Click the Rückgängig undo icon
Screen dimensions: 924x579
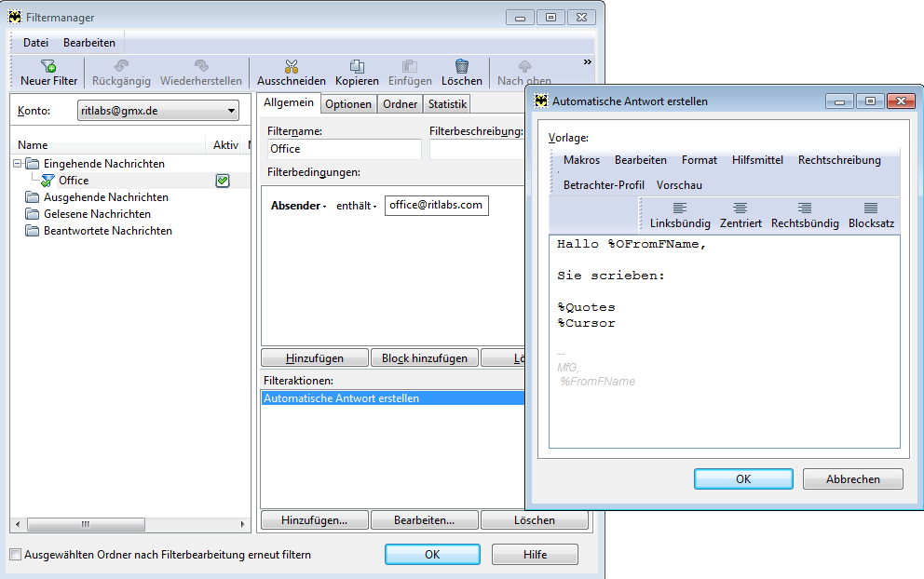[121, 65]
